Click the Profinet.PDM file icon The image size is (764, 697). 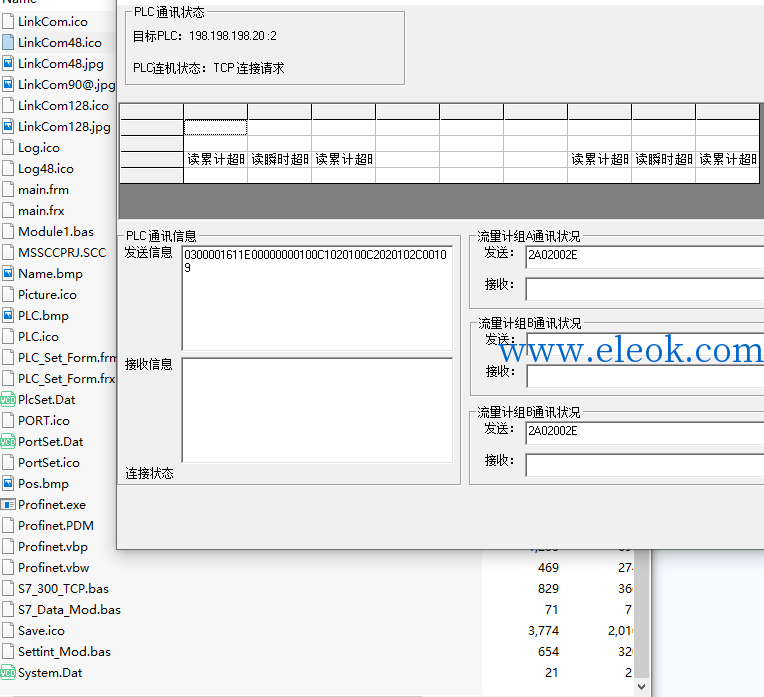pos(8,525)
